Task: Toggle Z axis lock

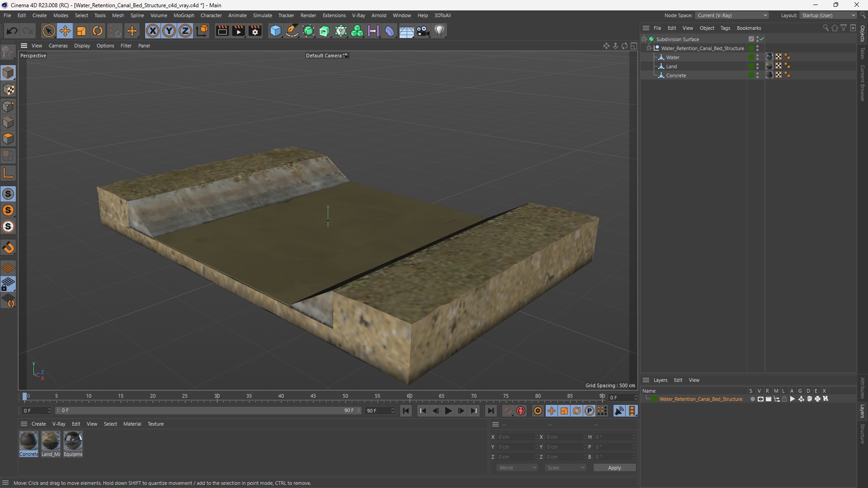Action: tap(185, 31)
